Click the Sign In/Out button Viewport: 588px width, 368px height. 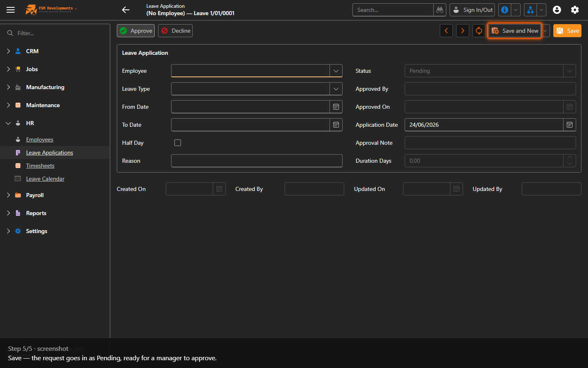(x=472, y=10)
